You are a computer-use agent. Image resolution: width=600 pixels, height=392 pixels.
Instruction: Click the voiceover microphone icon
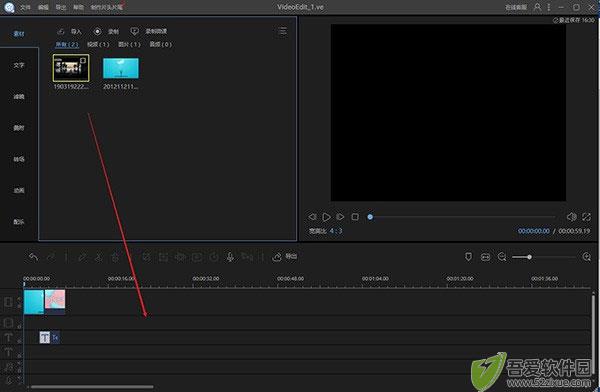(x=230, y=257)
